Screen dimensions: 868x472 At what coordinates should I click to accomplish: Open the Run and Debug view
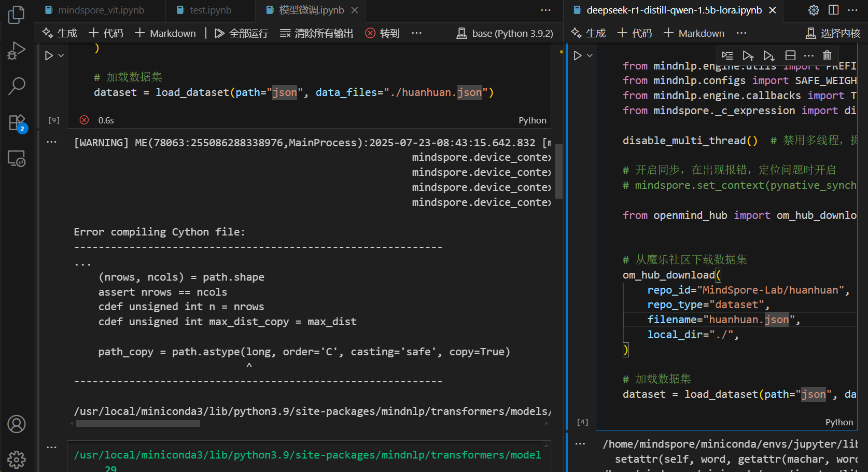click(x=17, y=51)
